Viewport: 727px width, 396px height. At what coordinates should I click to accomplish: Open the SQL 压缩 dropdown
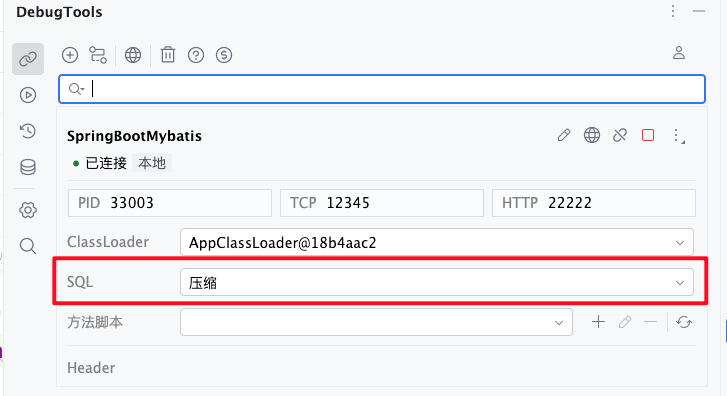click(x=437, y=282)
